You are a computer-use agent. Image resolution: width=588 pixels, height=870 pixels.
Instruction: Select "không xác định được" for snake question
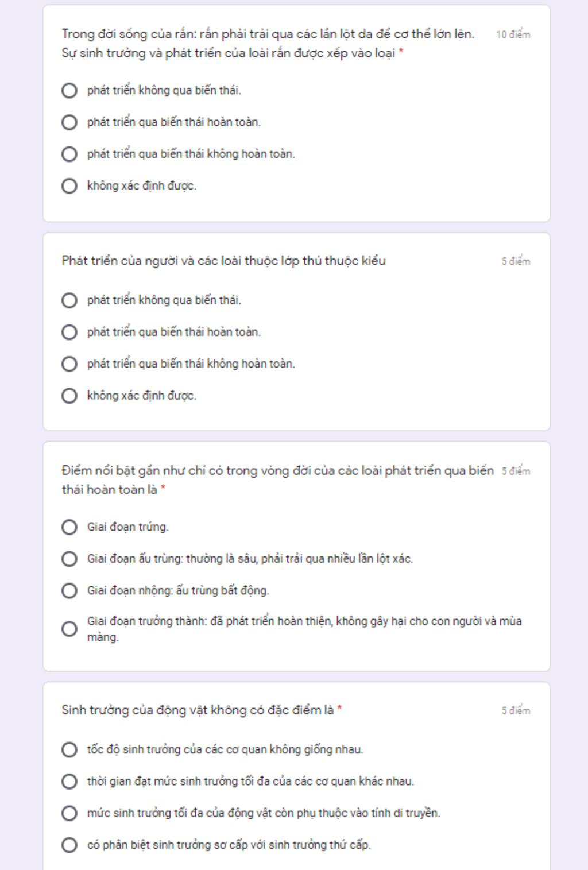tap(69, 186)
